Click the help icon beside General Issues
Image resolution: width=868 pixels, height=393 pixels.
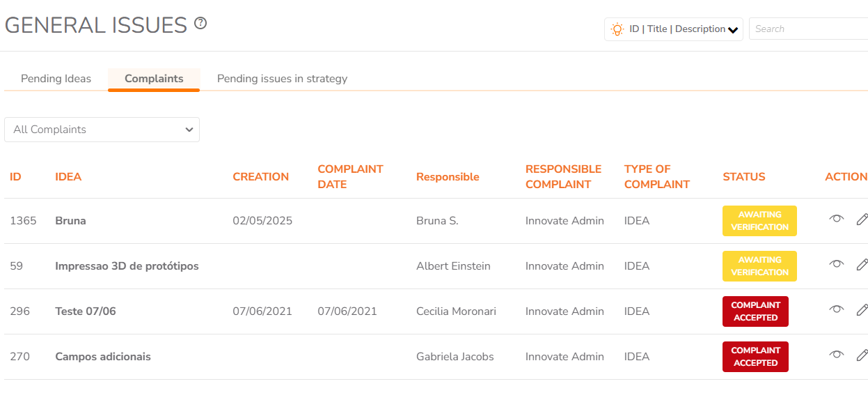[x=200, y=23]
